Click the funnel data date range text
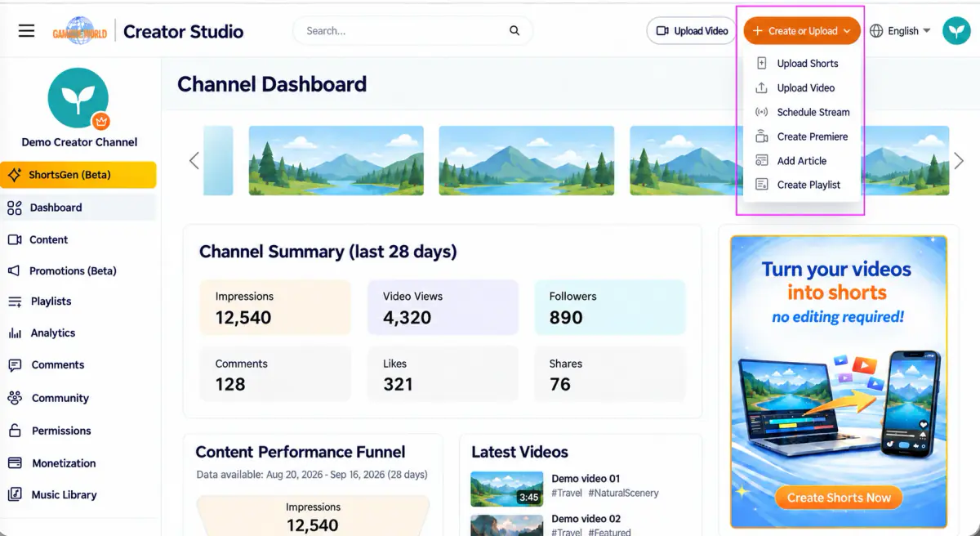This screenshot has height=536, width=980. pos(312,475)
